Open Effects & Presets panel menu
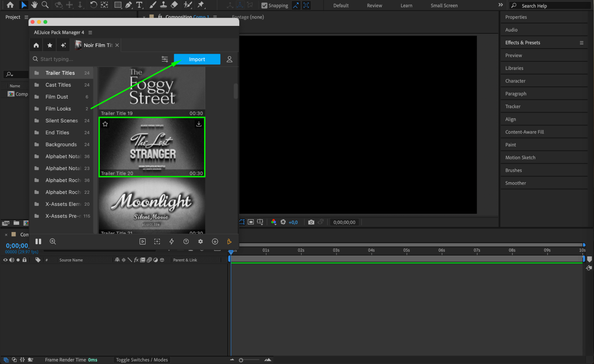This screenshot has width=594, height=364. point(581,43)
